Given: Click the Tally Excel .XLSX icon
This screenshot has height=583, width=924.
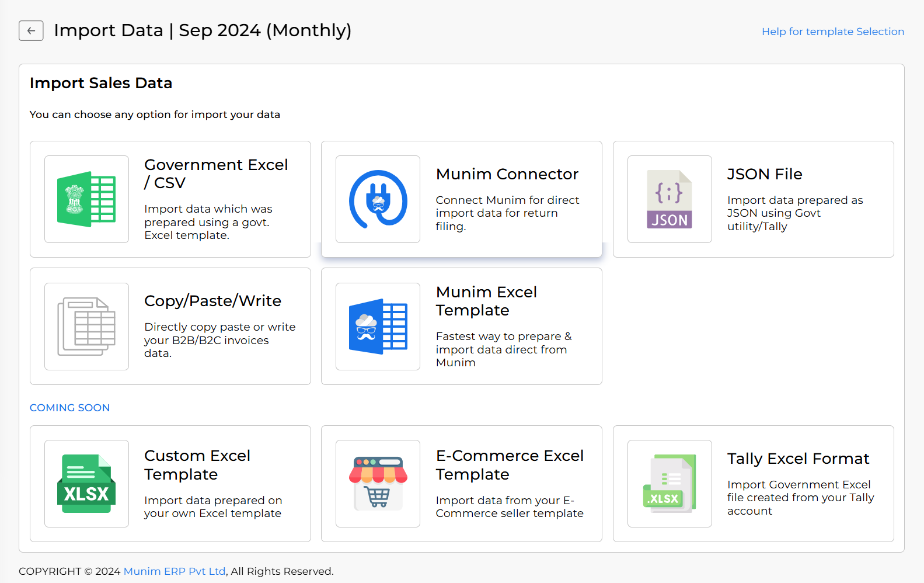Looking at the screenshot, I should point(669,484).
